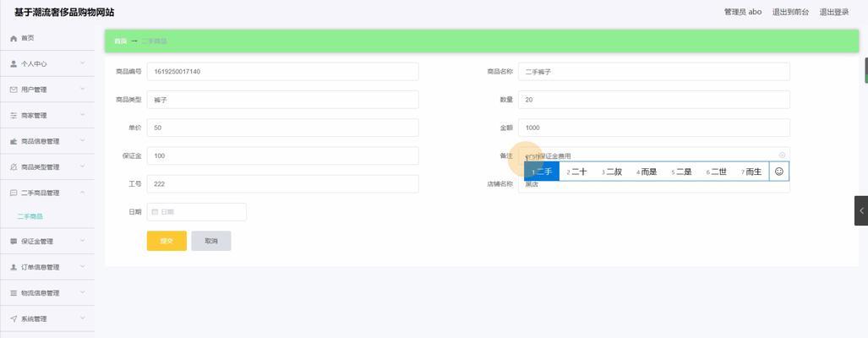Open the emoji smiley in IME bar
The height and width of the screenshot is (338, 868).
click(779, 172)
